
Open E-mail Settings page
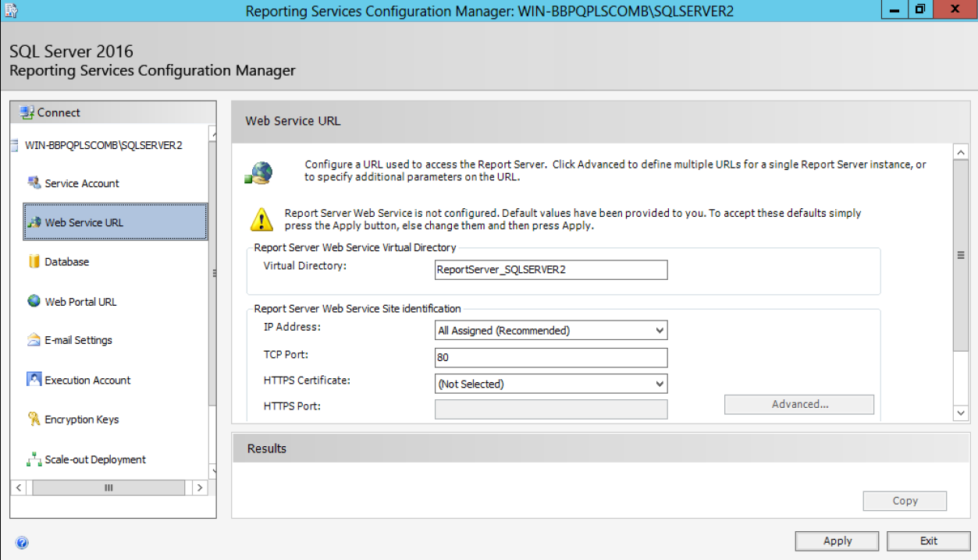point(78,340)
